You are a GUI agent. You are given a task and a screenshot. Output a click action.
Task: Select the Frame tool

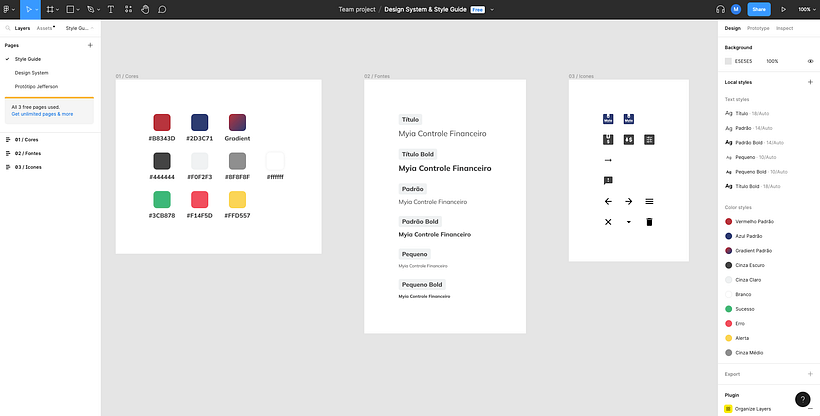50,9
